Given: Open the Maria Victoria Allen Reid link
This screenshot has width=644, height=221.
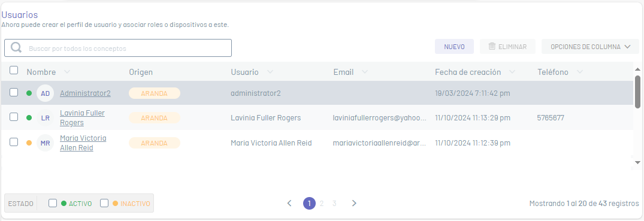Looking at the screenshot, I should click(x=83, y=143).
